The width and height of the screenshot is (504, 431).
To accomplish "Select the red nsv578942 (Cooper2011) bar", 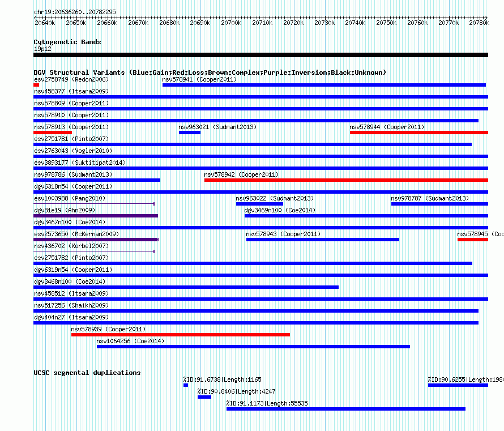I will point(346,180).
